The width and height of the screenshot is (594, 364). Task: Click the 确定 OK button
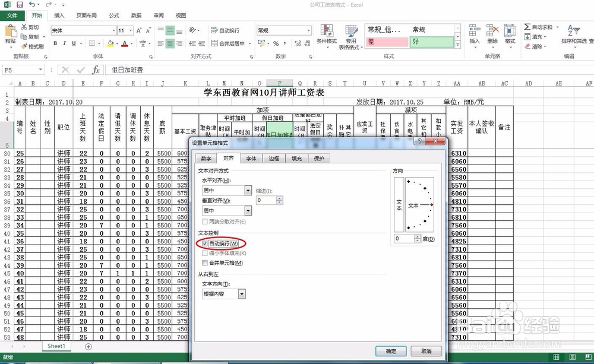(391, 351)
